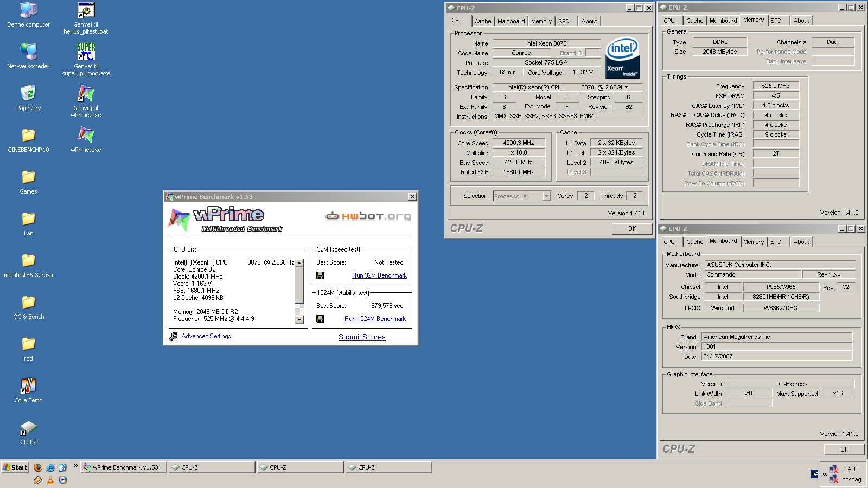Click the Type field DDR2

tap(720, 42)
